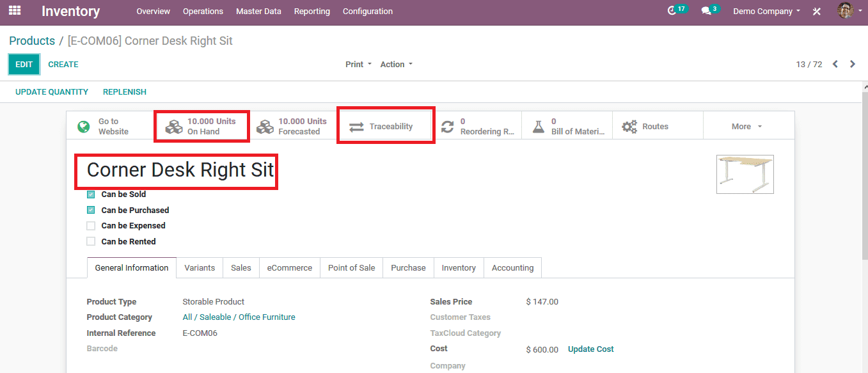The height and width of the screenshot is (373, 868).
Task: Check the Can be Rented checkbox
Action: pos(91,242)
